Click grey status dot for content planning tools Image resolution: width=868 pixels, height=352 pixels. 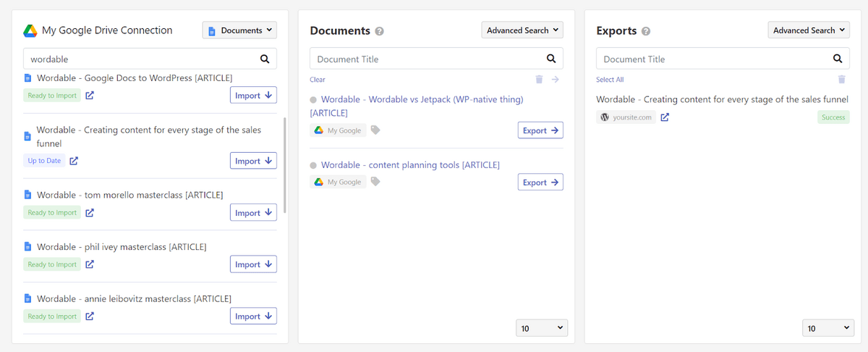coord(313,166)
